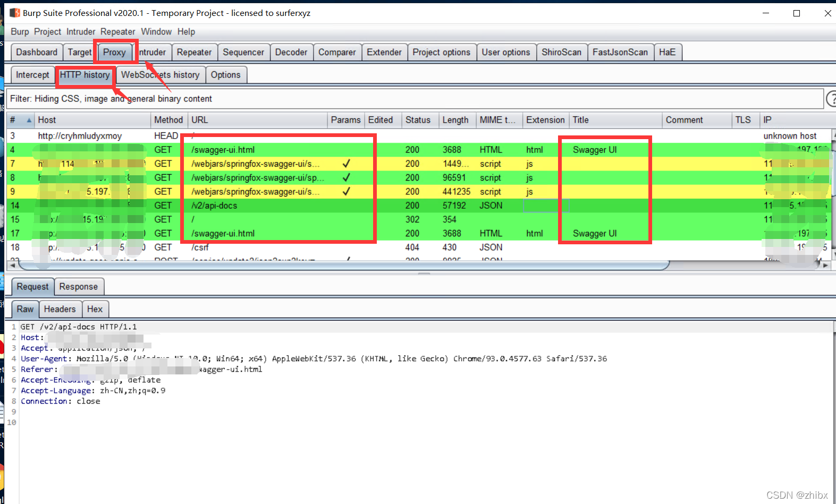
Task: Open the Decoder tab
Action: point(291,52)
